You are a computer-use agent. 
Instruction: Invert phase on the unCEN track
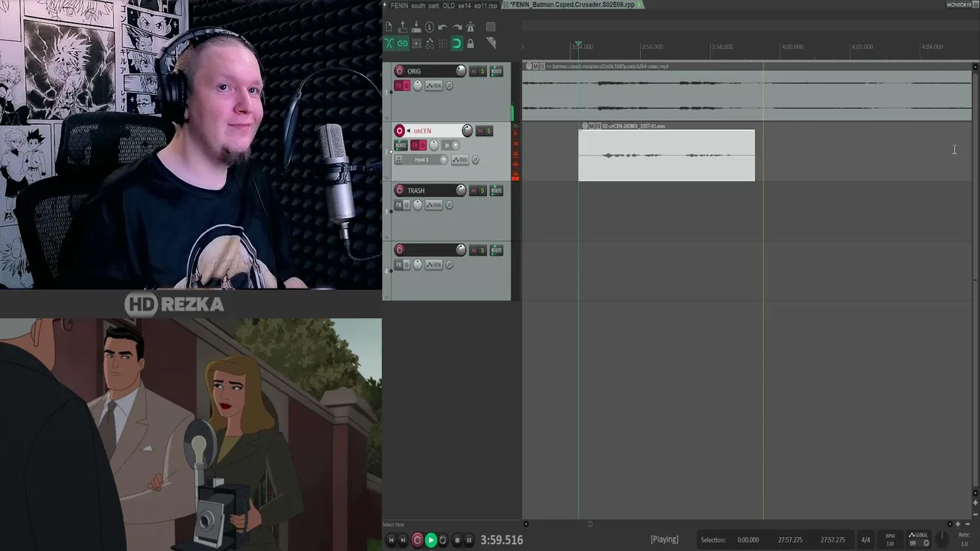475,160
